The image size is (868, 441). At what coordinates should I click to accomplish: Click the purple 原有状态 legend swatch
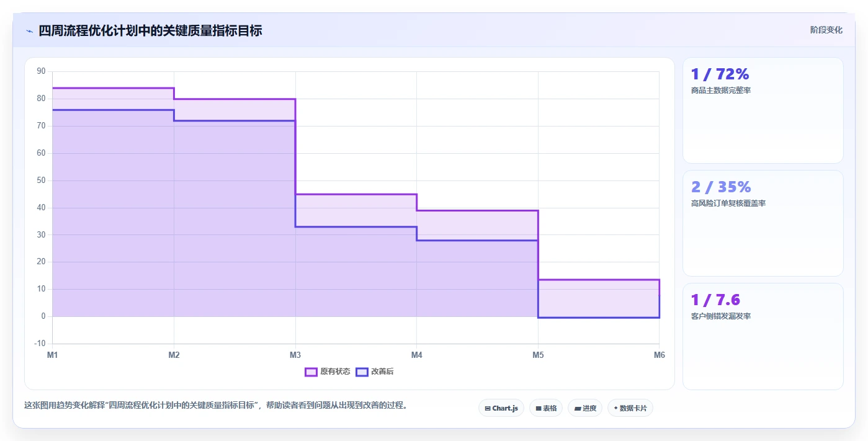point(311,372)
